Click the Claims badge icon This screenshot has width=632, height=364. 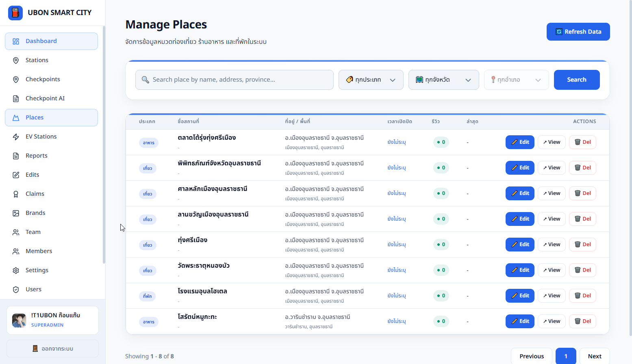click(16, 194)
